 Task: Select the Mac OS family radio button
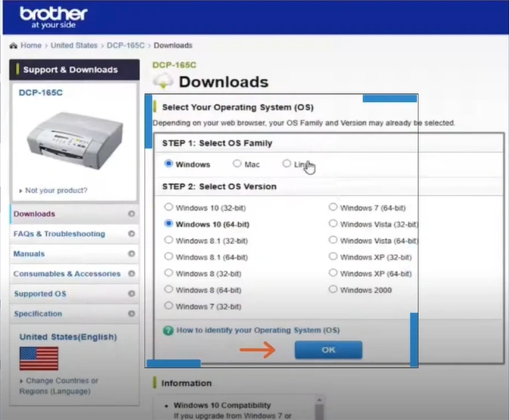click(x=237, y=163)
